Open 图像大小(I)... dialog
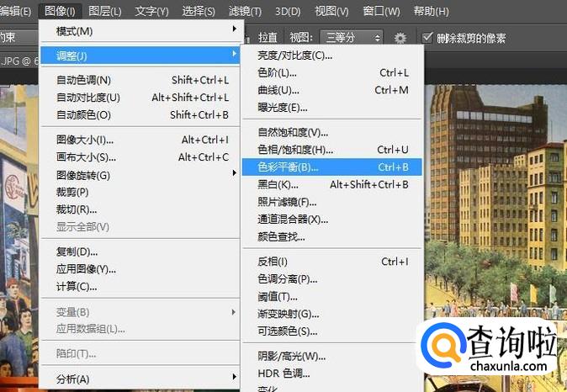The height and width of the screenshot is (392, 567). pyautogui.click(x=140, y=140)
